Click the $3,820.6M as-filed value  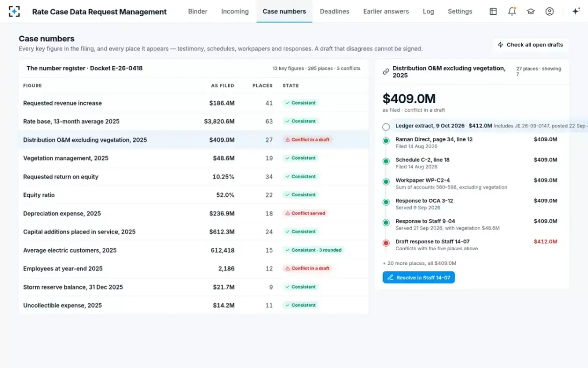pyautogui.click(x=220, y=121)
